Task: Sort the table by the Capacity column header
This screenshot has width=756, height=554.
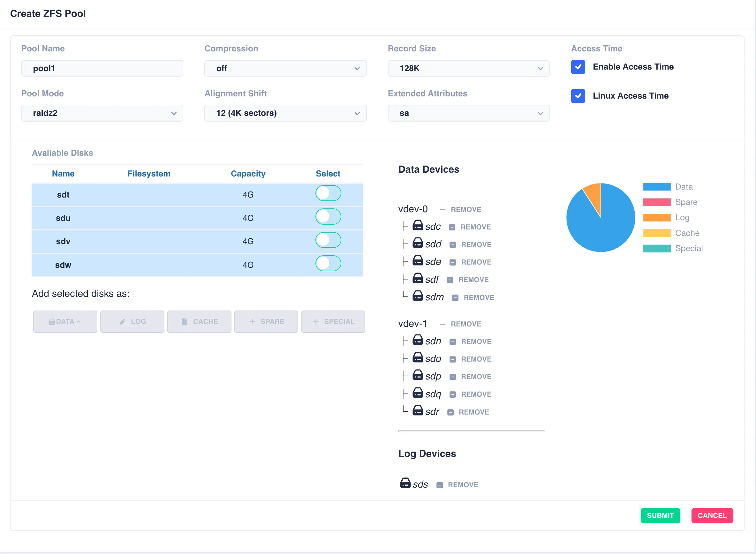Action: point(248,174)
